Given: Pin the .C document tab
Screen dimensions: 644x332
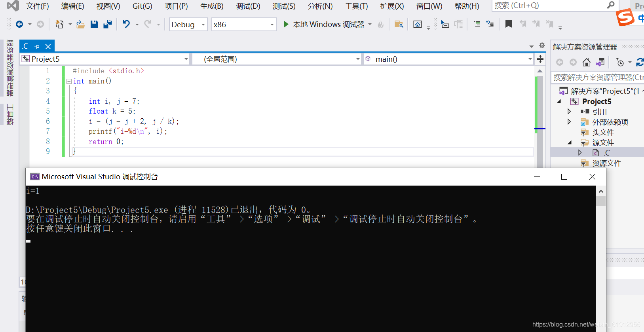Looking at the screenshot, I should pos(37,47).
